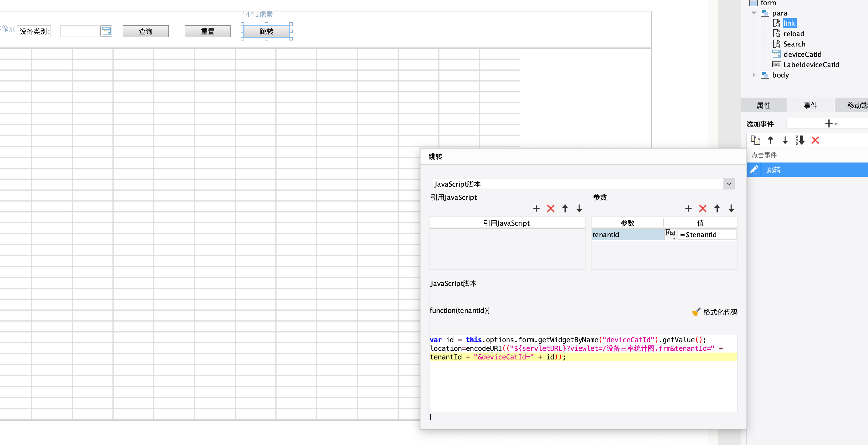Select the para node label in tree

(x=779, y=13)
